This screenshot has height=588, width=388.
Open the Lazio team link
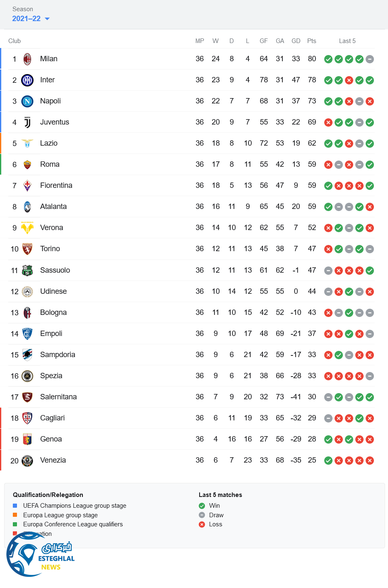[x=49, y=143]
